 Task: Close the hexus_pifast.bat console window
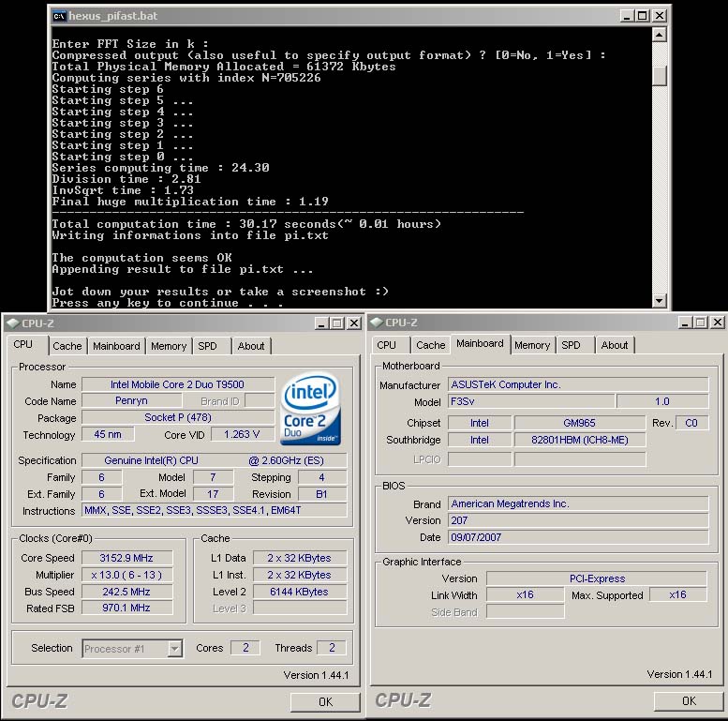[x=660, y=16]
